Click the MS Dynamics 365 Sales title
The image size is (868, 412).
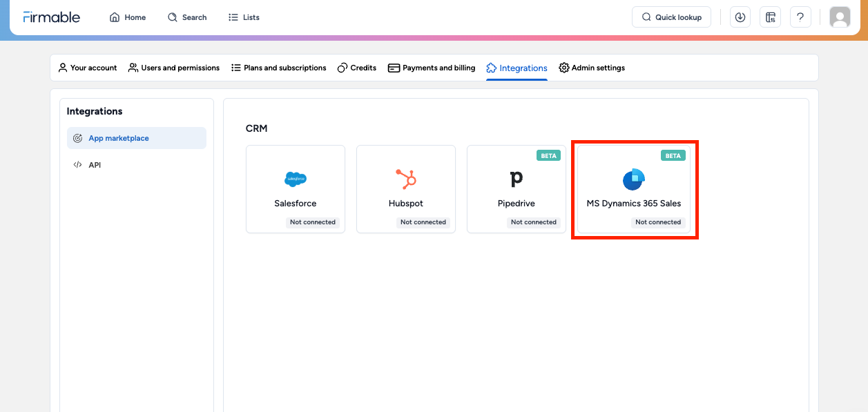(634, 204)
